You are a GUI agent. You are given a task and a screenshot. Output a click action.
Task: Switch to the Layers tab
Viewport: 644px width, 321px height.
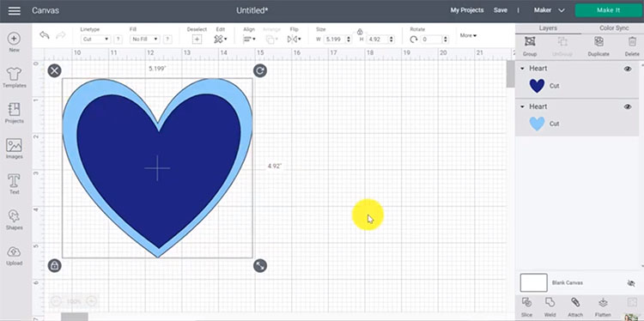coord(548,28)
